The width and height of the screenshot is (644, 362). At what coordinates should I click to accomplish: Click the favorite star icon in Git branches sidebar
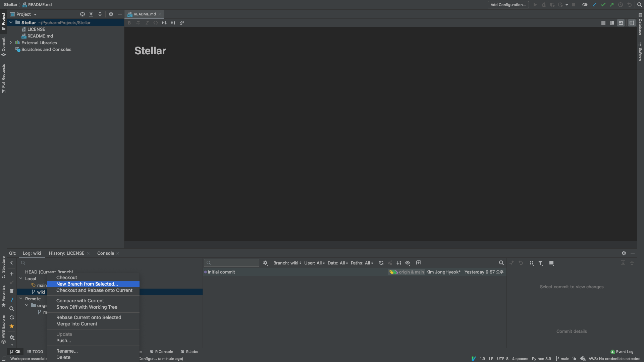12,326
